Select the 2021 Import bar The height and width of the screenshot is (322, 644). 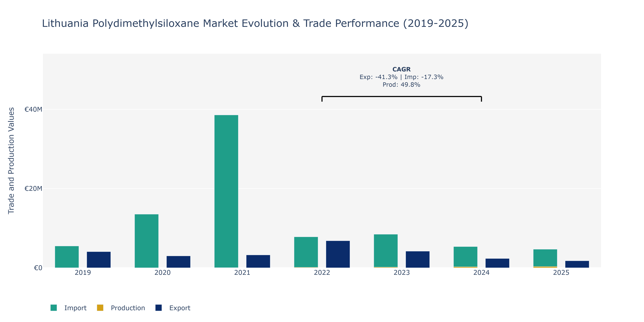pos(226,191)
